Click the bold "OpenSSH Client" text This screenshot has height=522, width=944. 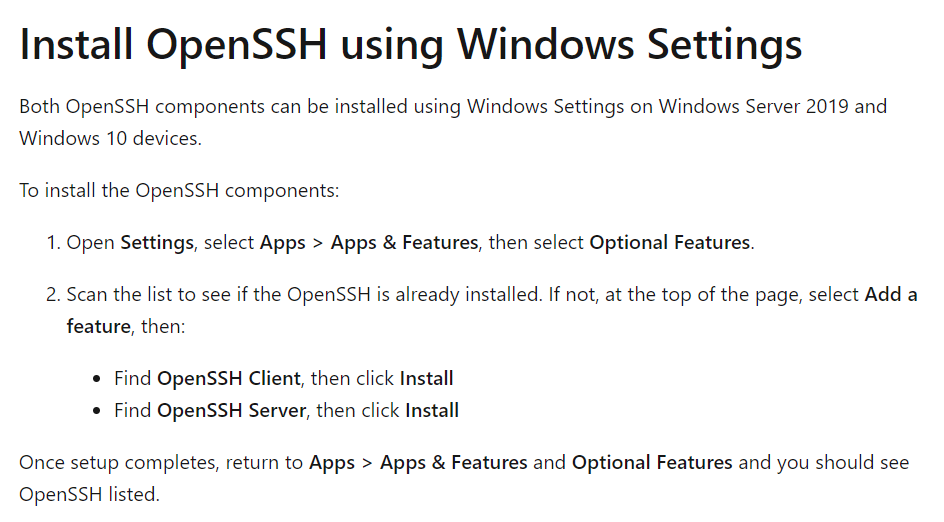pos(229,379)
